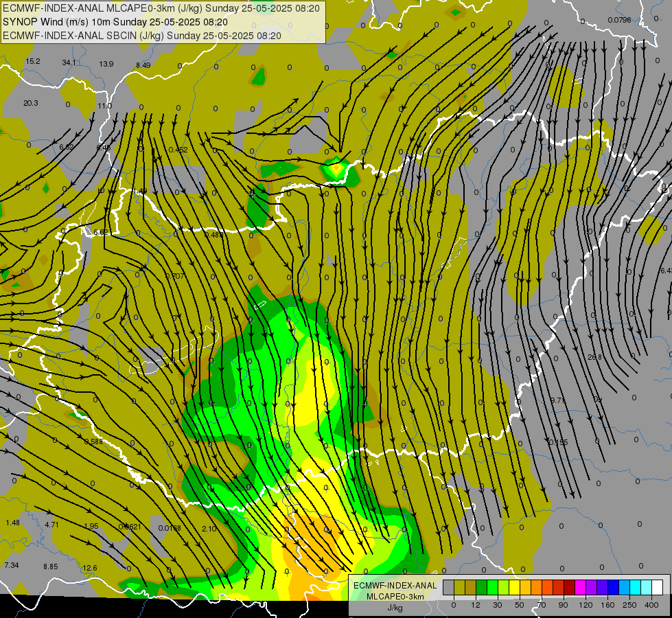Click the 9.71 value on the map
672x618 pixels.
coord(558,400)
